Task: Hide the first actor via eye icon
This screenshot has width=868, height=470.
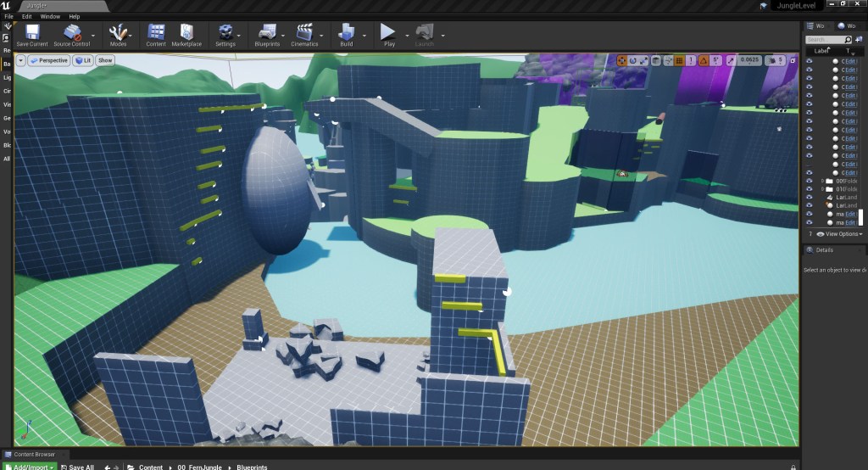Action: pos(809,61)
